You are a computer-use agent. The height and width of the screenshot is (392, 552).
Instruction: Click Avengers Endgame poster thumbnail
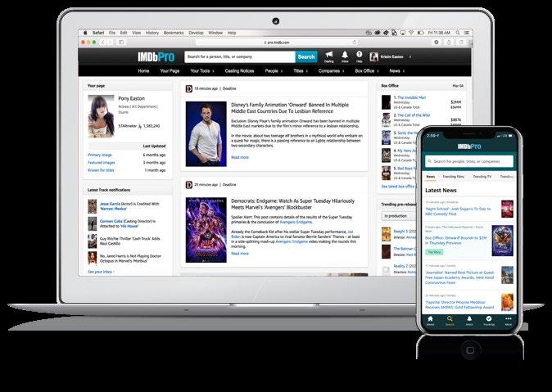pos(206,230)
